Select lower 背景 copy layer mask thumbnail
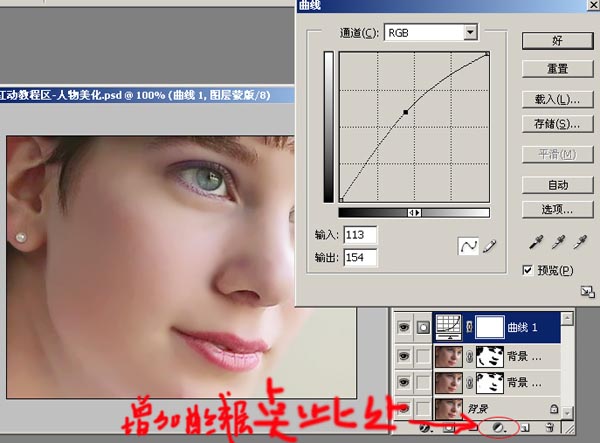Viewport: 600px width, 443px height. point(489,382)
